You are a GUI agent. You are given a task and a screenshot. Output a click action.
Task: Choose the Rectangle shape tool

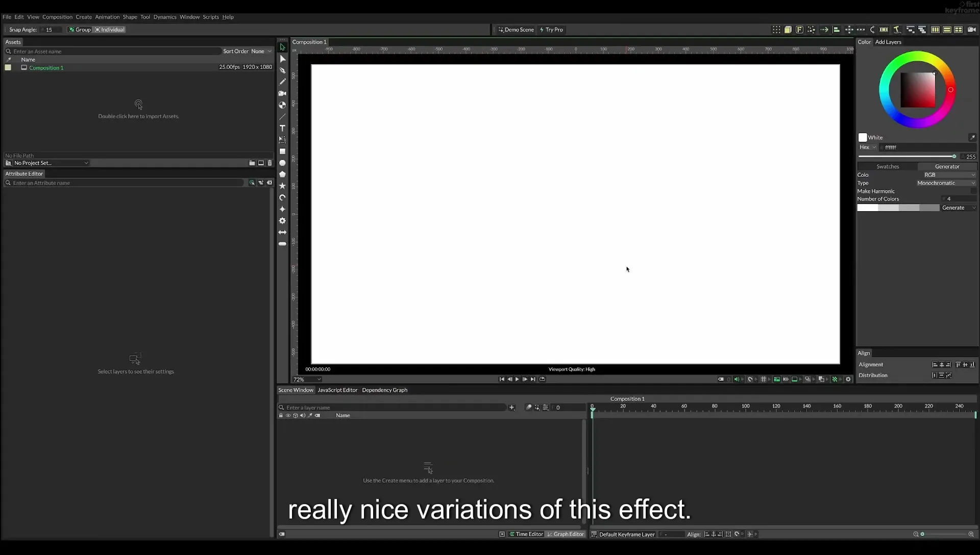(x=282, y=152)
